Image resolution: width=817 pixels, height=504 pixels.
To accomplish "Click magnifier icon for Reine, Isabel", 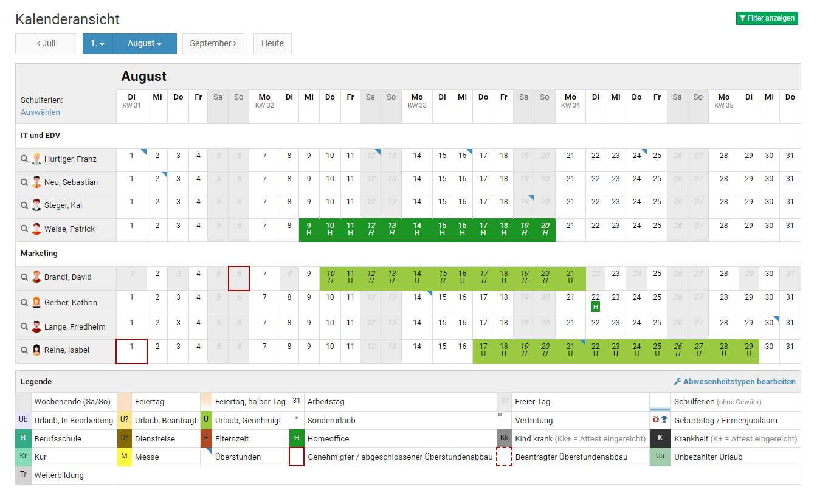I will 24,350.
